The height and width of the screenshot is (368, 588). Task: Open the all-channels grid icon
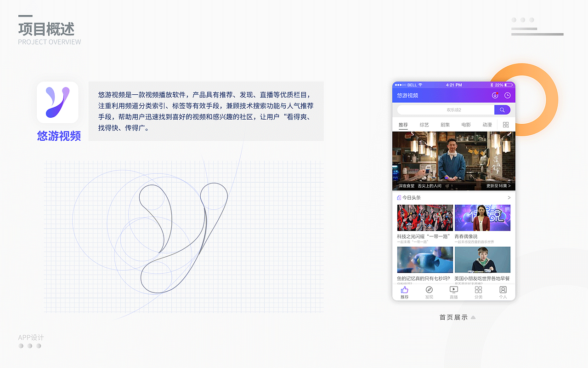(x=506, y=125)
